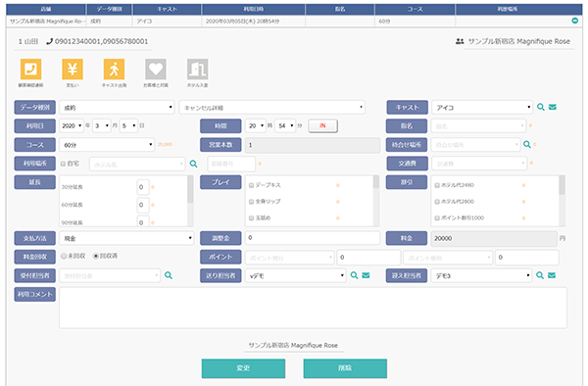Click orange dot beside ホテル代2480 option
Image resolution: width=588 pixels, height=386 pixels.
point(523,185)
